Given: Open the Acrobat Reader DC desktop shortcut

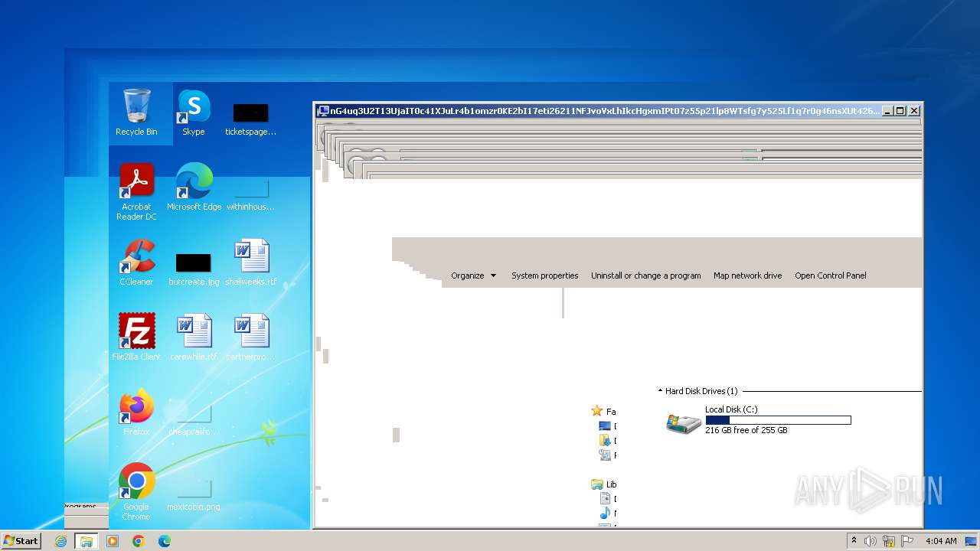Looking at the screenshot, I should [x=136, y=191].
